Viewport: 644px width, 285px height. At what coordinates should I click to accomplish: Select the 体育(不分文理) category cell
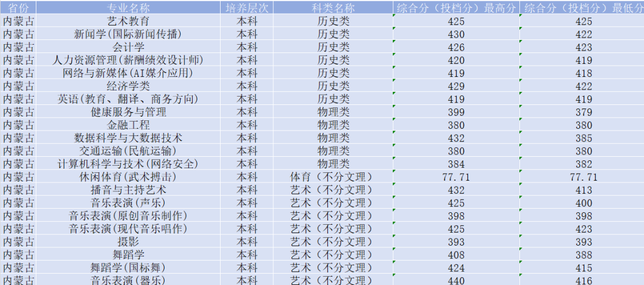coord(333,177)
